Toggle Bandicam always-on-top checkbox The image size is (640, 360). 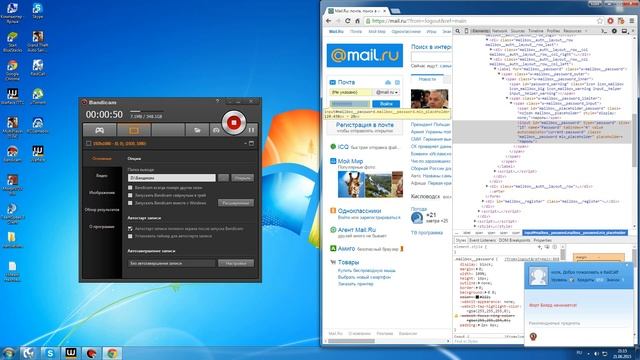pos(130,188)
